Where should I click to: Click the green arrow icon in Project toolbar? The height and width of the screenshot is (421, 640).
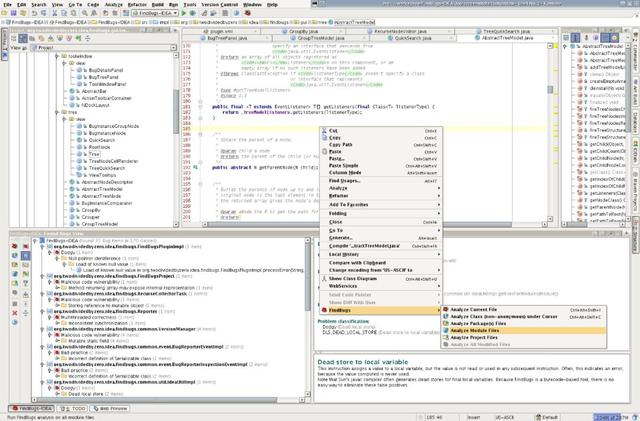click(x=78, y=38)
